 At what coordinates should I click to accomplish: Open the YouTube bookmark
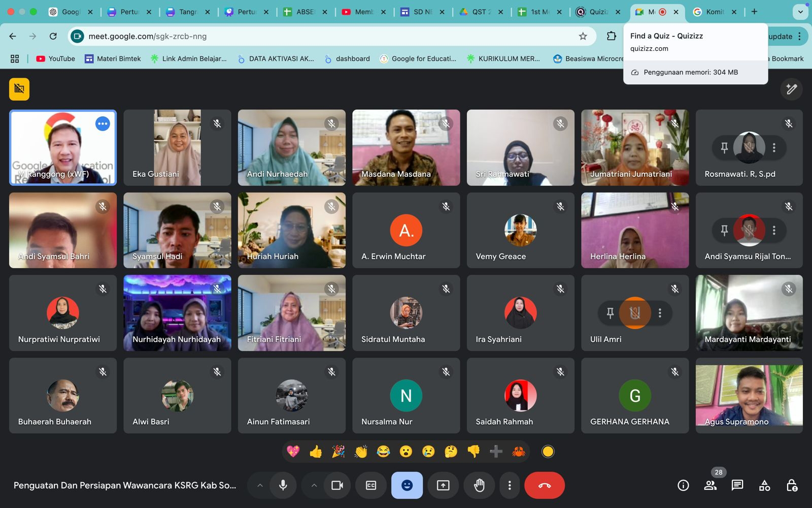pos(56,58)
